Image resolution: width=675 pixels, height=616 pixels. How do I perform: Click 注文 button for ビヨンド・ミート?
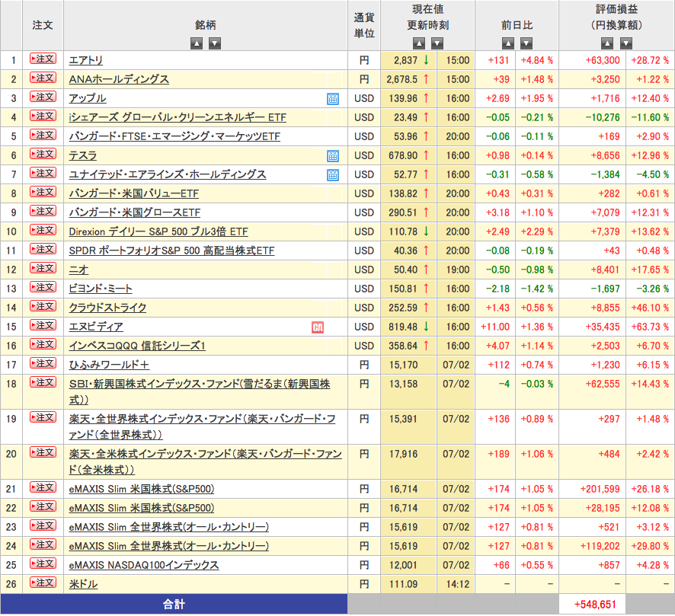click(43, 287)
